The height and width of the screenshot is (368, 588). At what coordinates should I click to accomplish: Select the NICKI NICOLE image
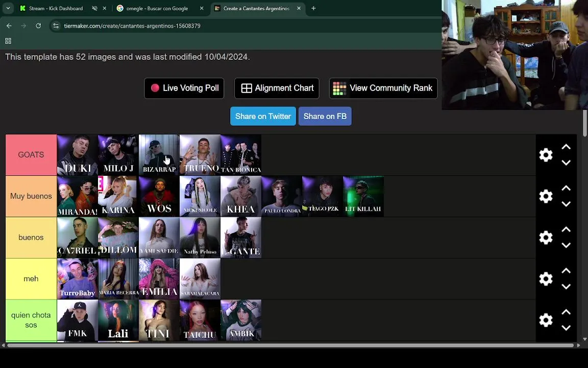pyautogui.click(x=200, y=196)
